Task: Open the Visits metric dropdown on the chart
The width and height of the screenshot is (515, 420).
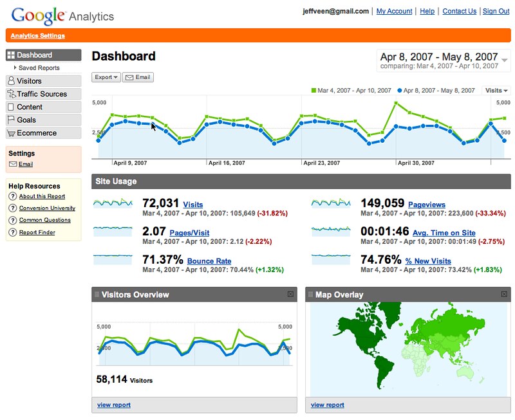Action: pyautogui.click(x=494, y=91)
